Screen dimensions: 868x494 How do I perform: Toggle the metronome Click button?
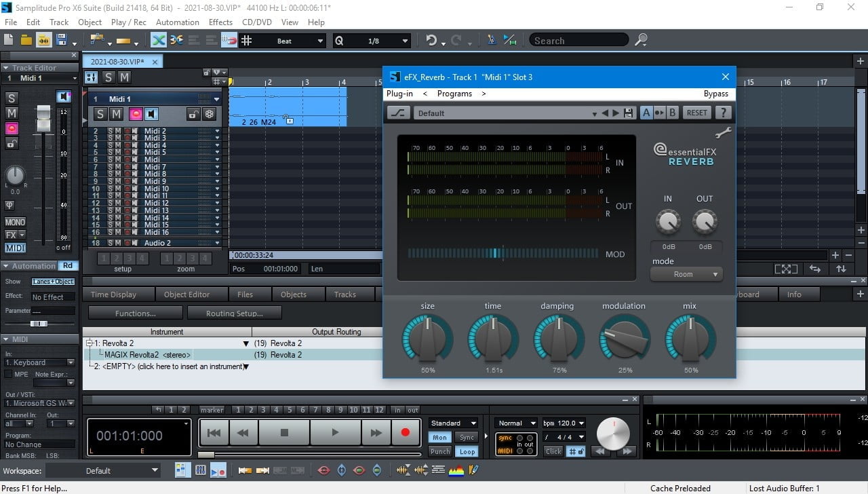click(x=554, y=451)
